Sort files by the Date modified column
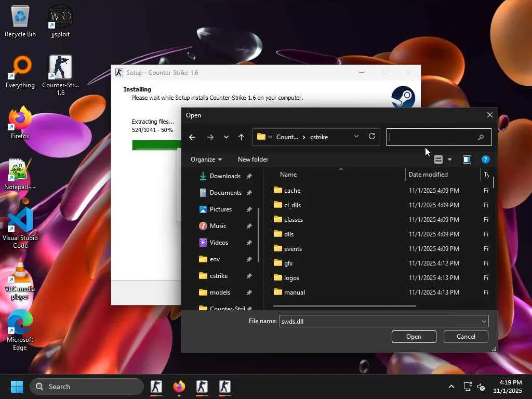 tap(428, 175)
